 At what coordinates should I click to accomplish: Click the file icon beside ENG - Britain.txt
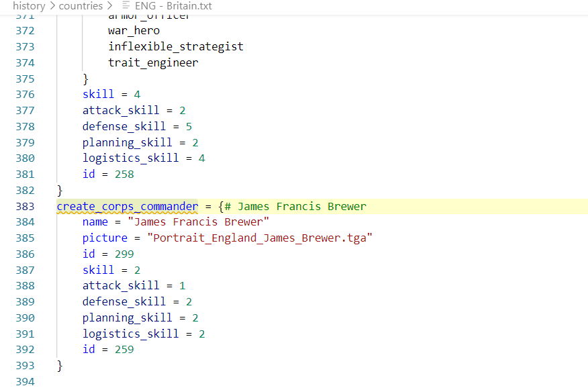126,5
